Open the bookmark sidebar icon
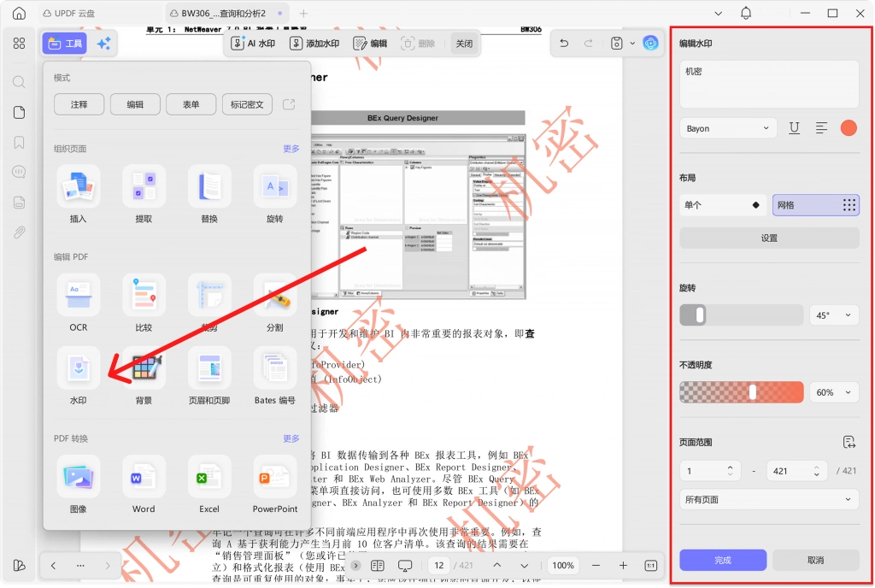The height and width of the screenshot is (588, 875). tap(19, 142)
